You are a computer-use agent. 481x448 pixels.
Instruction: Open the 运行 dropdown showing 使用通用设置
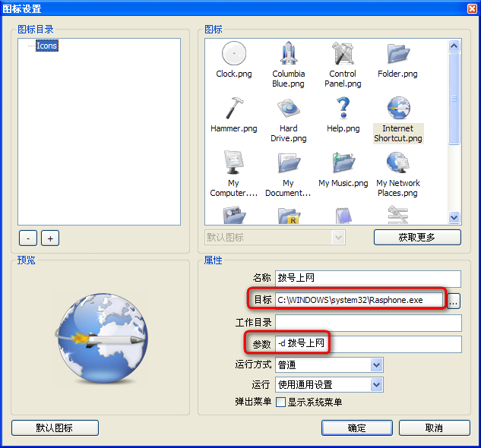click(329, 384)
